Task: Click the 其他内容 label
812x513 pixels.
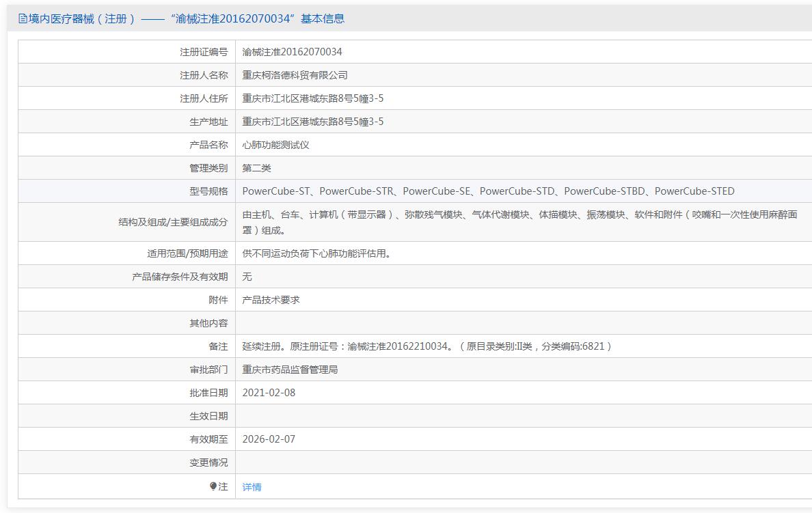Action: coord(208,323)
